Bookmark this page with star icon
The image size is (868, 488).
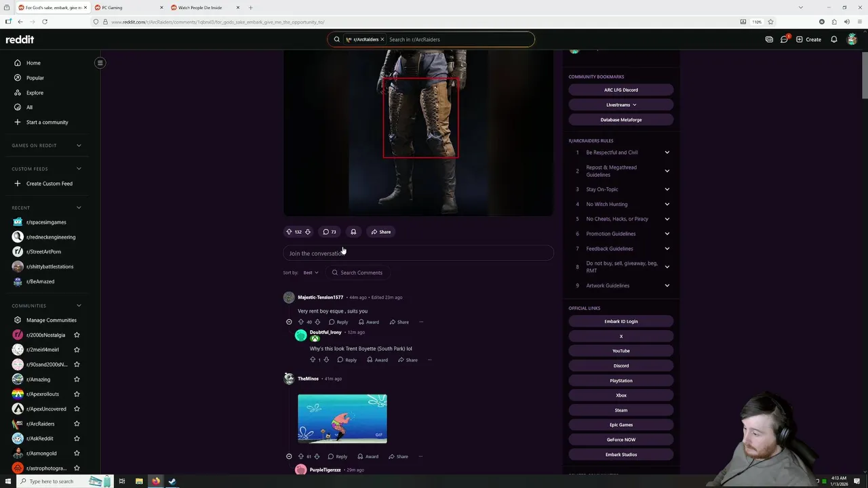[770, 22]
